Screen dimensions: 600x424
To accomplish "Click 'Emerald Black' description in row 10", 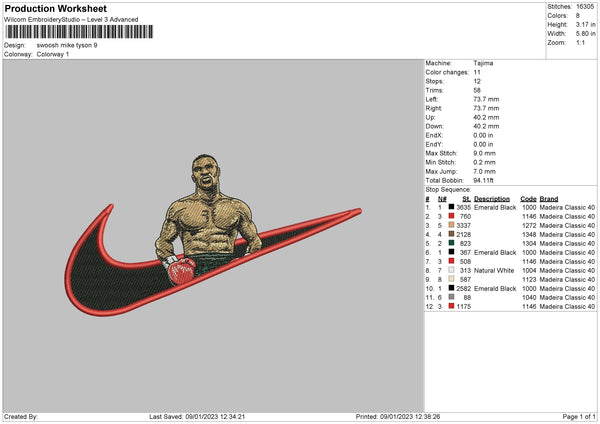I will 495,289.
